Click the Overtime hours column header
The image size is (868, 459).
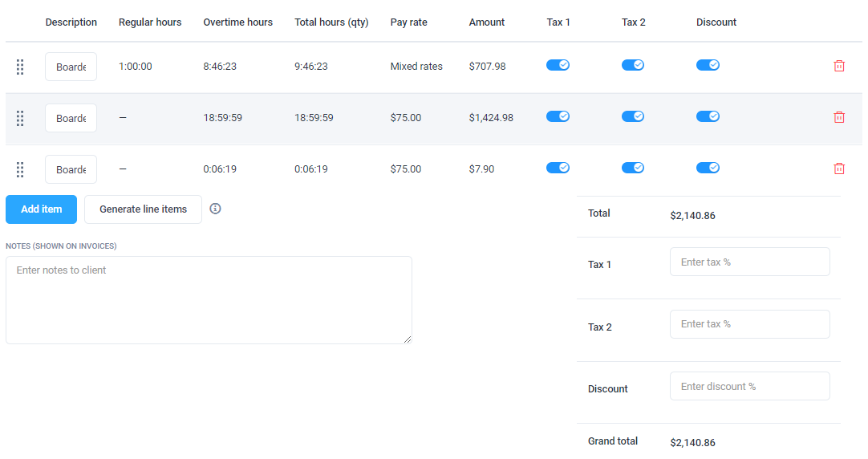click(238, 22)
